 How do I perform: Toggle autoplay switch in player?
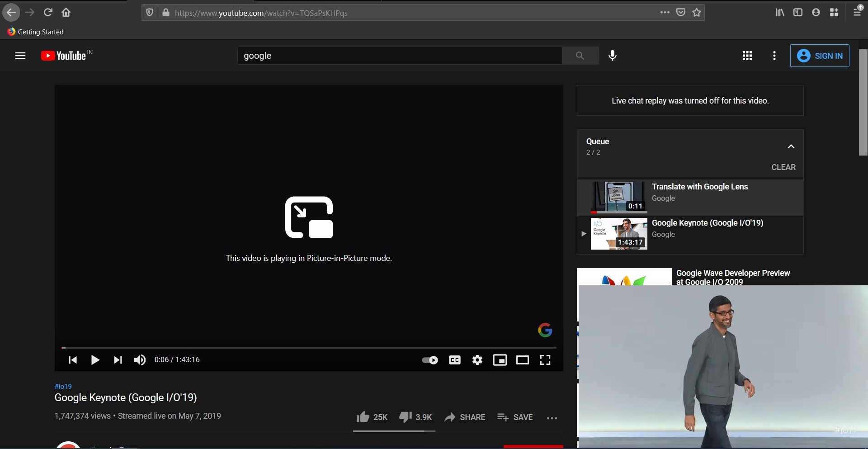click(x=430, y=360)
